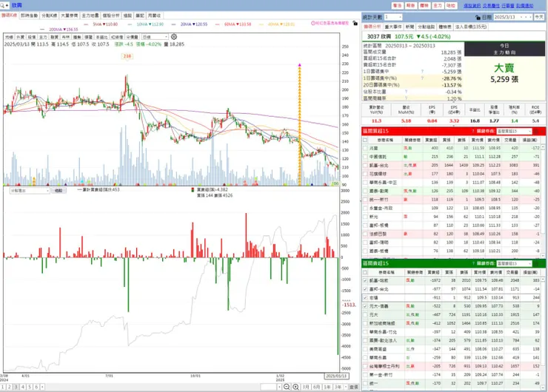Toggle the 本益比 button in the chart toolbar
This screenshot has height=392, width=548.
coord(101,37)
